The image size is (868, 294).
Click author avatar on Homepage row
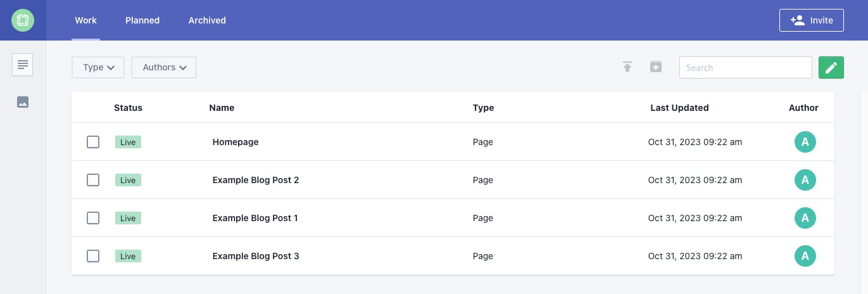pos(805,142)
